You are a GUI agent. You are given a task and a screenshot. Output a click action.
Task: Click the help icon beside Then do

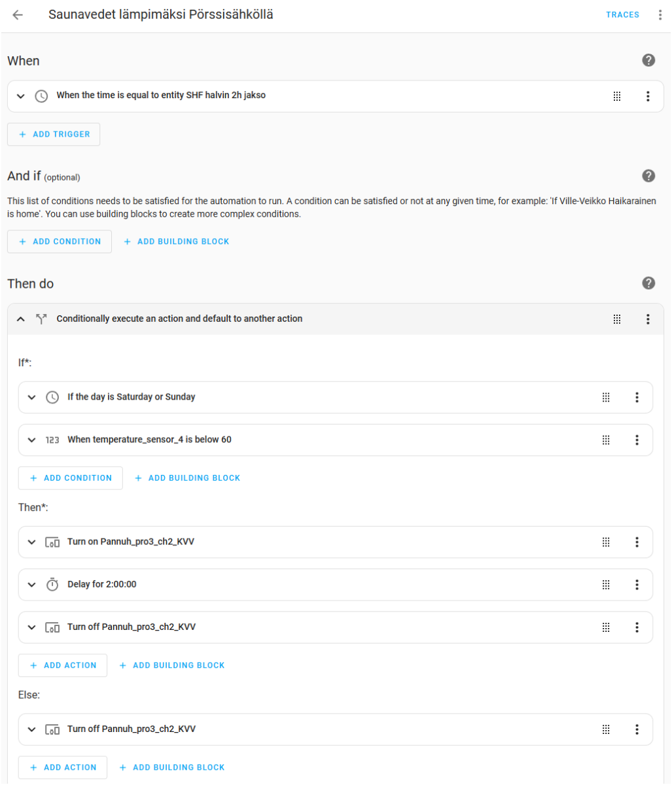click(648, 283)
